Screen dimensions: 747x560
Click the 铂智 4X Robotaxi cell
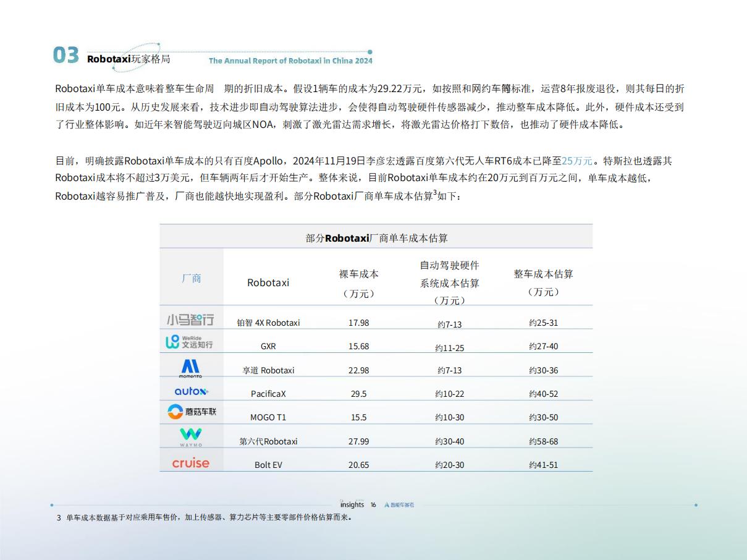[268, 323]
